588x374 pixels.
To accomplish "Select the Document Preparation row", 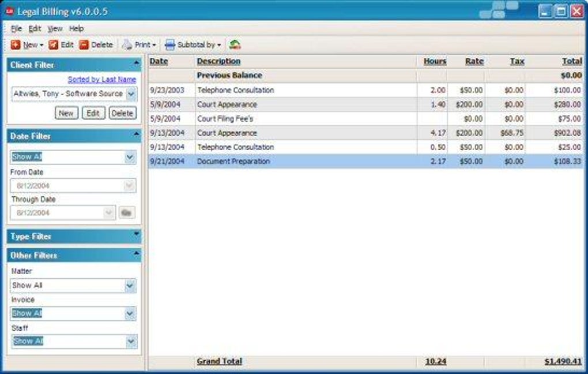I will pos(365,162).
